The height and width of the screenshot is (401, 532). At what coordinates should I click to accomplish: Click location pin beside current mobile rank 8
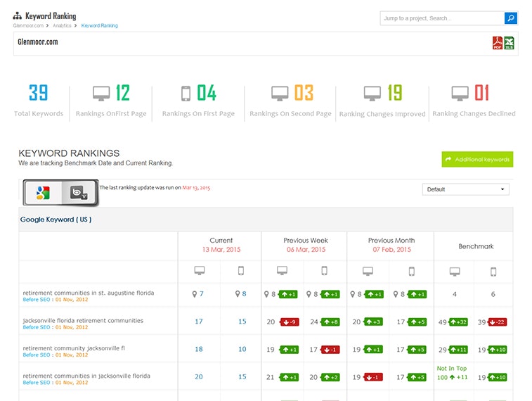click(x=238, y=293)
